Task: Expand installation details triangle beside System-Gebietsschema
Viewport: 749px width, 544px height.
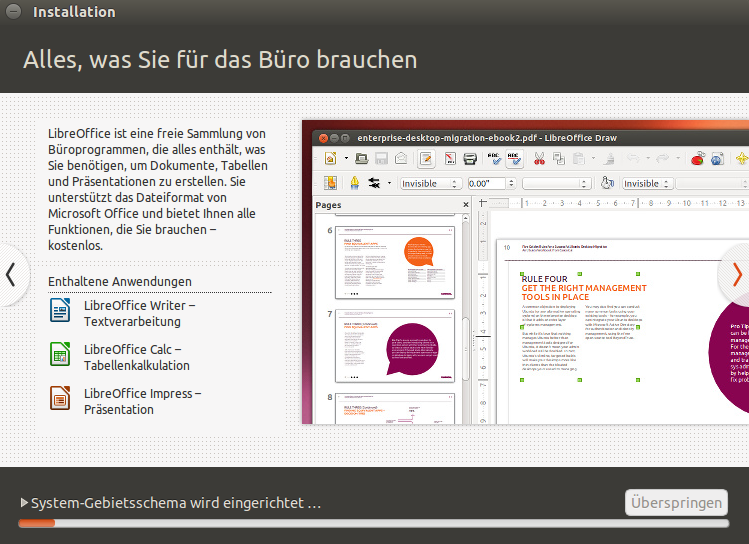Action: (x=24, y=502)
